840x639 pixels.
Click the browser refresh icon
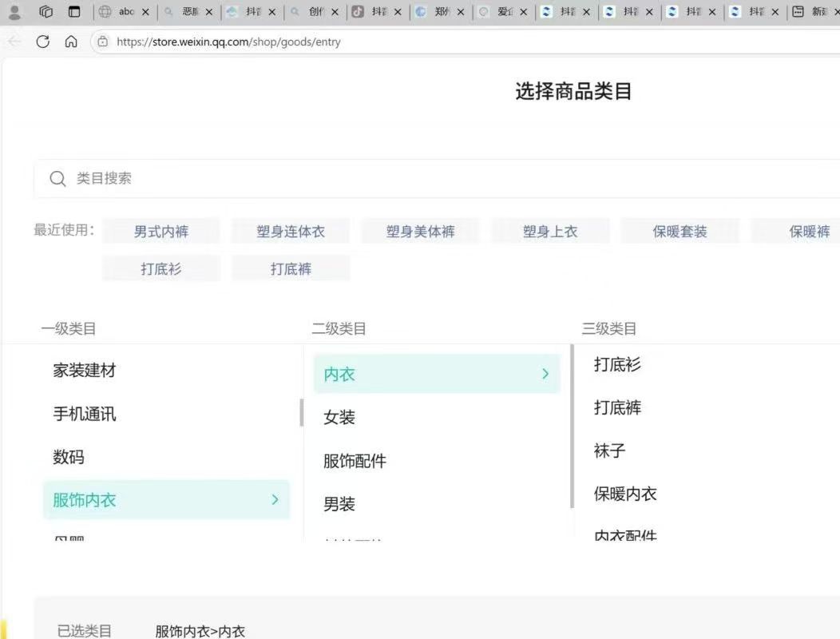(x=43, y=42)
